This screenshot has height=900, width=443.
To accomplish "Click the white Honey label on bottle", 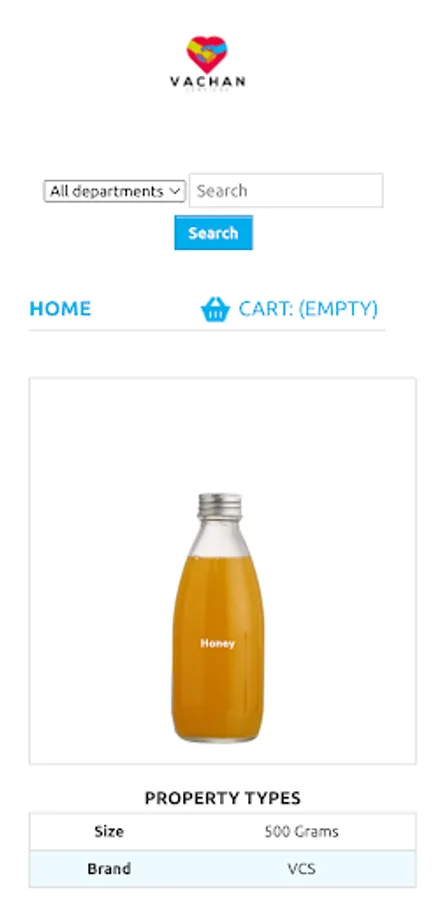I will coord(217,643).
